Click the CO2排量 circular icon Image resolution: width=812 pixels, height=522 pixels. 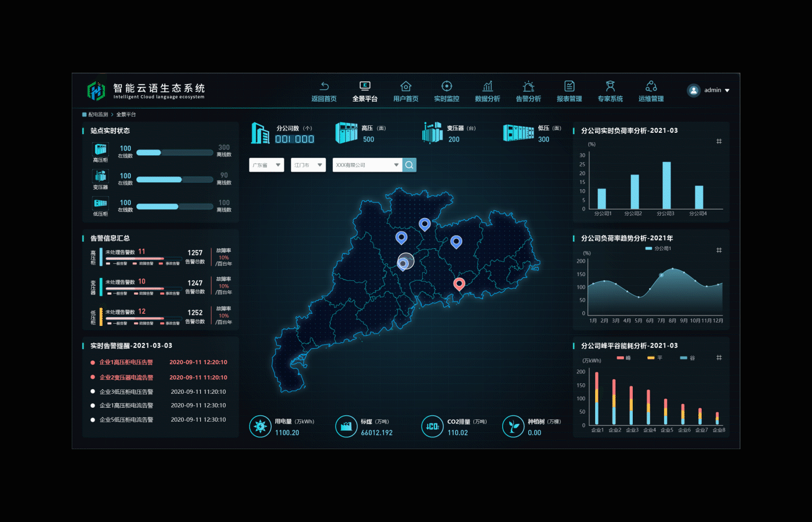432,427
